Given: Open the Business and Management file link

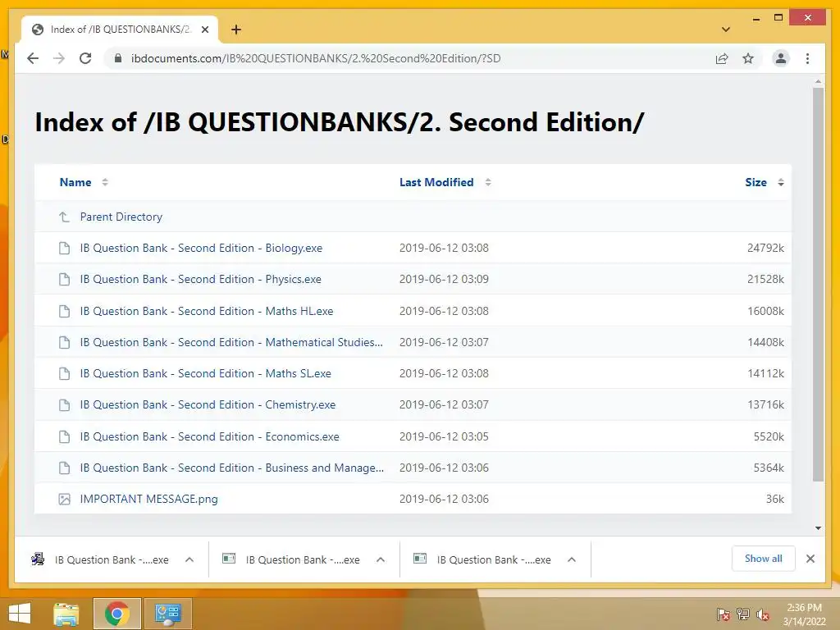Looking at the screenshot, I should [x=232, y=468].
